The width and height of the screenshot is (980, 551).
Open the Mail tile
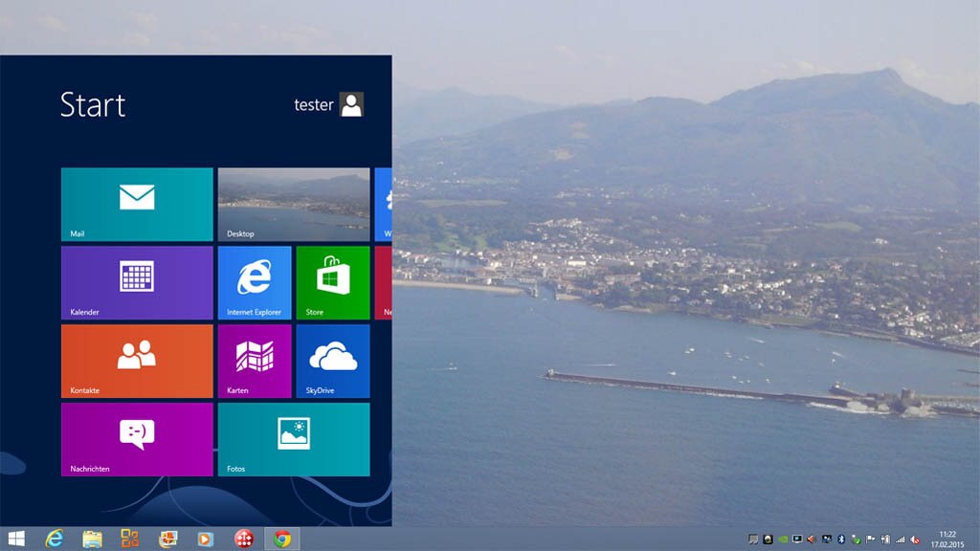click(137, 204)
